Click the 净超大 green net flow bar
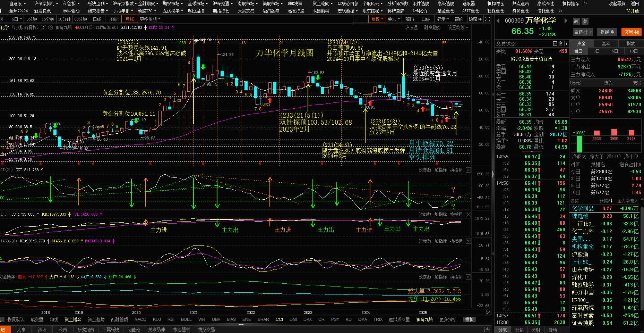Screen dimensions: 644x333 pyautogui.click(x=579, y=144)
